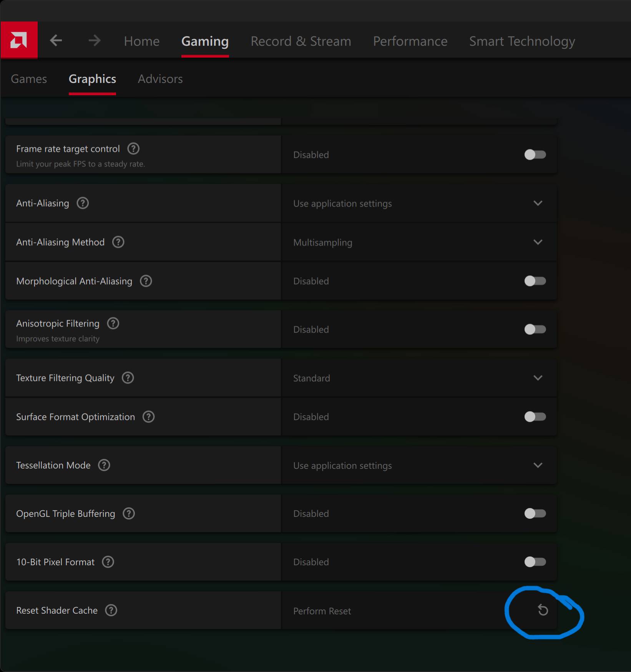This screenshot has width=631, height=672.
Task: Click help icon beside Anisotropic Filtering
Action: [x=113, y=323]
